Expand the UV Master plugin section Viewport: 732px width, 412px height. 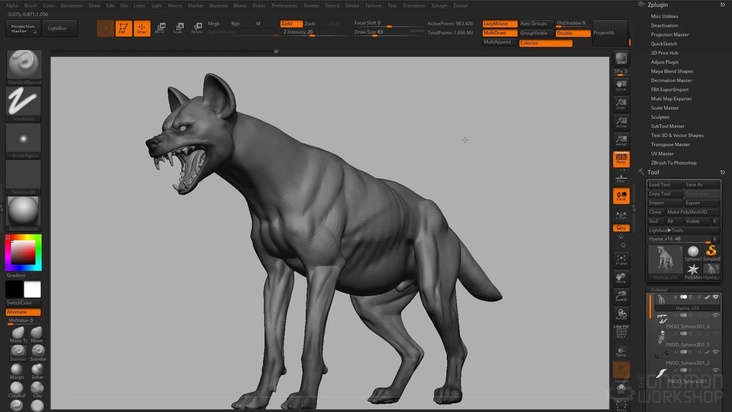click(x=662, y=153)
